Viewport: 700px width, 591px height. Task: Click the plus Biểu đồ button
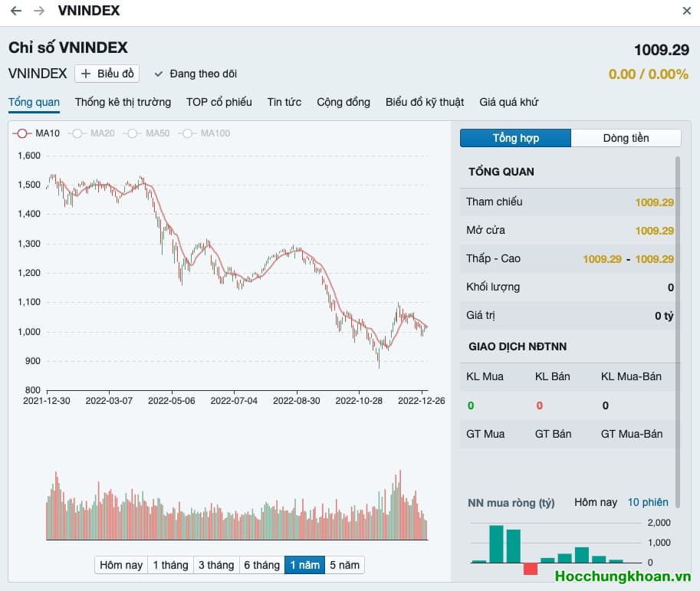tap(107, 74)
